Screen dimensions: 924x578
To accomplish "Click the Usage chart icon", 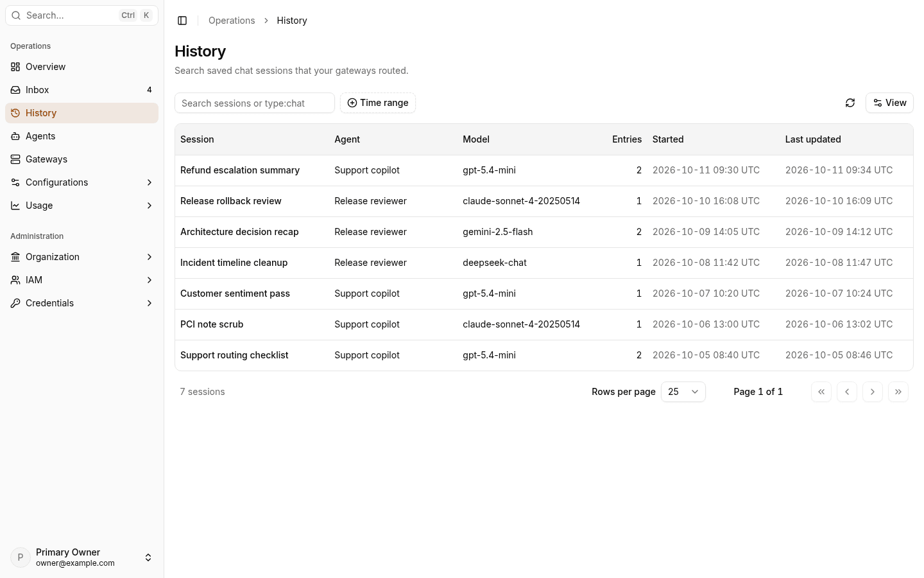I will pos(15,206).
